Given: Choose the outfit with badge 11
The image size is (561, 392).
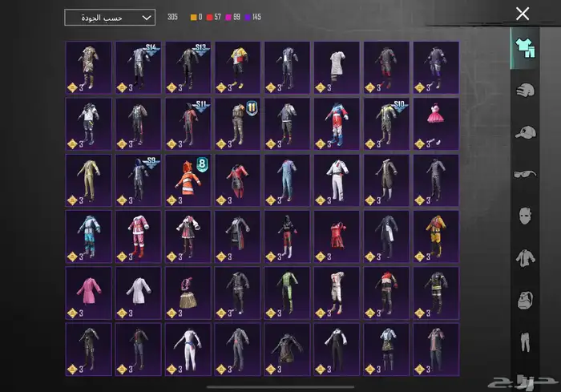Looking at the screenshot, I should tap(237, 123).
